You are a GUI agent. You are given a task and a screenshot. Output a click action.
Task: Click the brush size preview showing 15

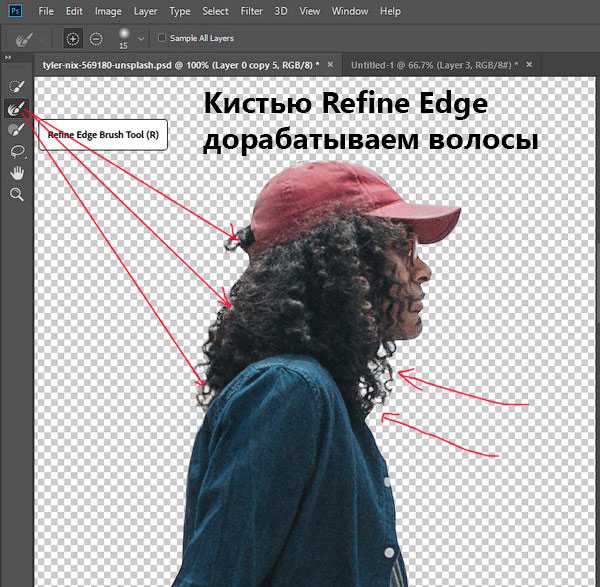pyautogui.click(x=123, y=39)
